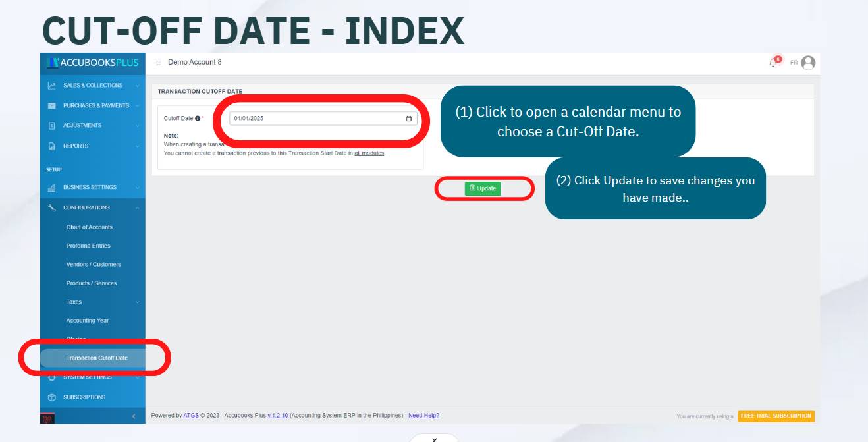Image resolution: width=868 pixels, height=442 pixels.
Task: Click the Subscriptions box icon
Action: (52, 397)
